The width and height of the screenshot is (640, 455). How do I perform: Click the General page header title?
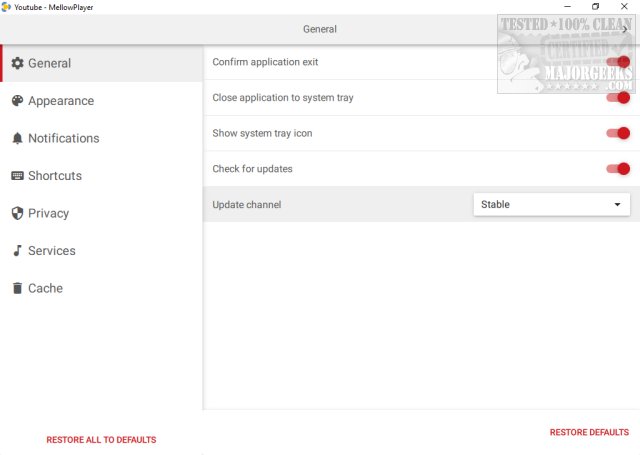coord(320,29)
